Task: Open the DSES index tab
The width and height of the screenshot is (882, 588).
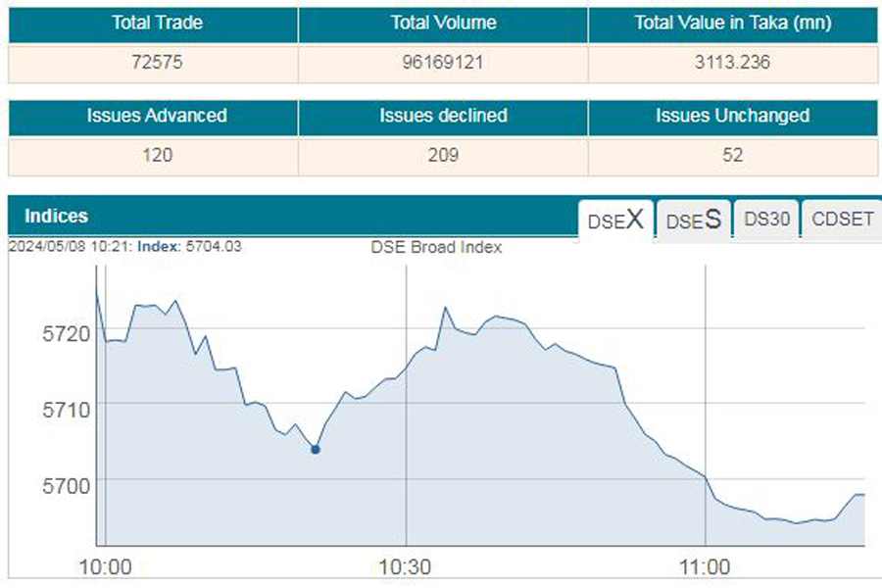Action: click(693, 220)
